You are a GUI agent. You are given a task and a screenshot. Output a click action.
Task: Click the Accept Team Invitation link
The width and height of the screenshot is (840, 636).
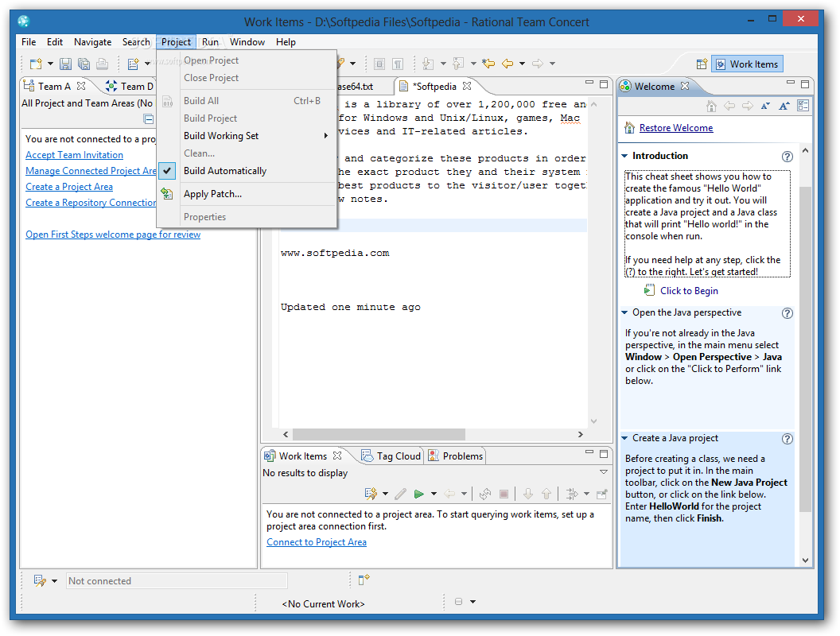(75, 155)
